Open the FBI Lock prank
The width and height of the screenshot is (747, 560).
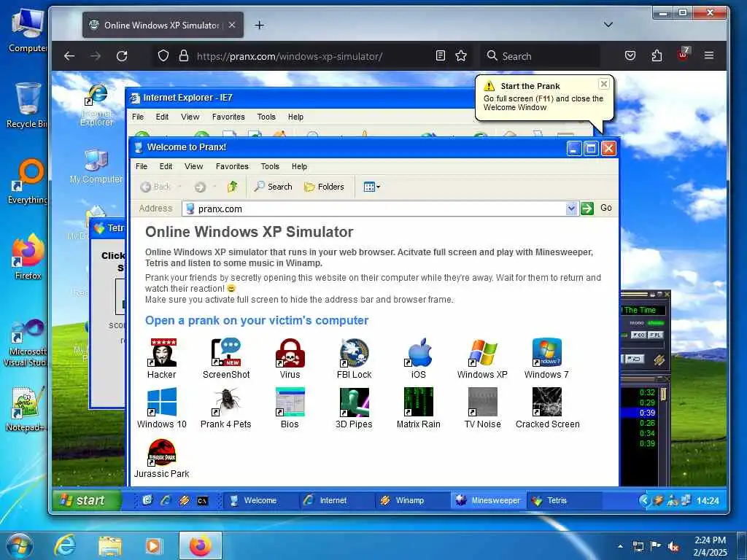click(354, 358)
